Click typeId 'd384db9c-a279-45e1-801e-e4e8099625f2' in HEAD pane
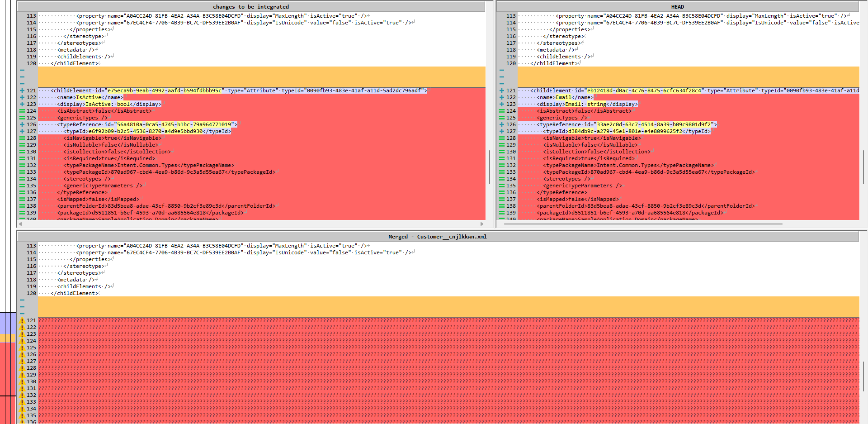Screen dimensions: 868x424 point(625,131)
